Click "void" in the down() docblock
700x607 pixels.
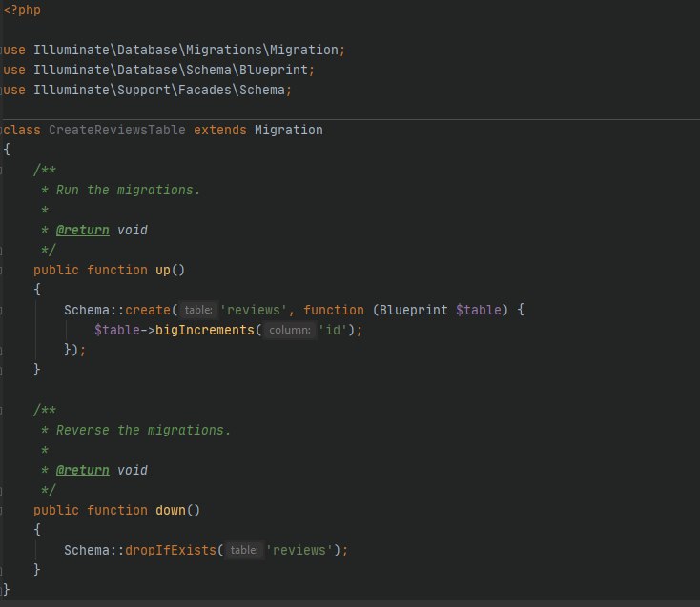[x=133, y=470]
